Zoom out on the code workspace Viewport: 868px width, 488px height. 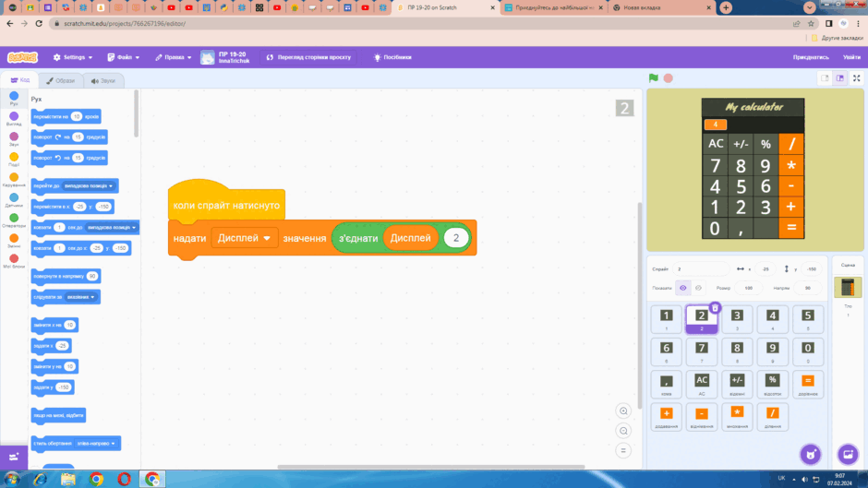click(x=623, y=431)
